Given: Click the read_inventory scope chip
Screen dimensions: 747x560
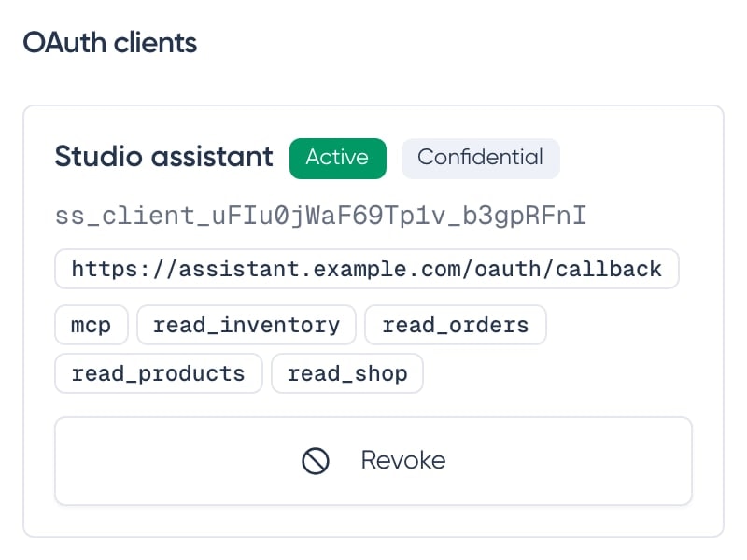Looking at the screenshot, I should pyautogui.click(x=247, y=325).
